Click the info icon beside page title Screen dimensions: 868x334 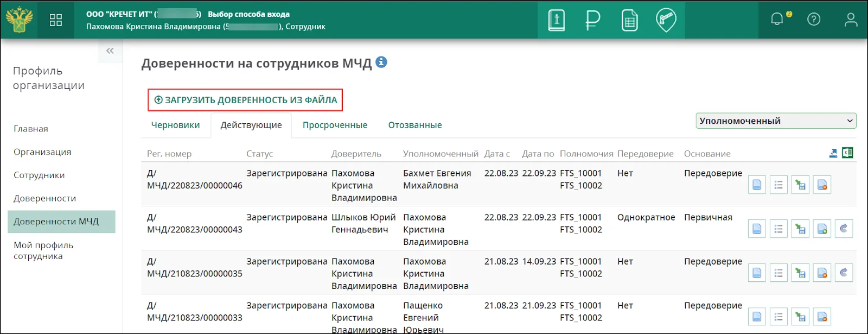(x=381, y=62)
